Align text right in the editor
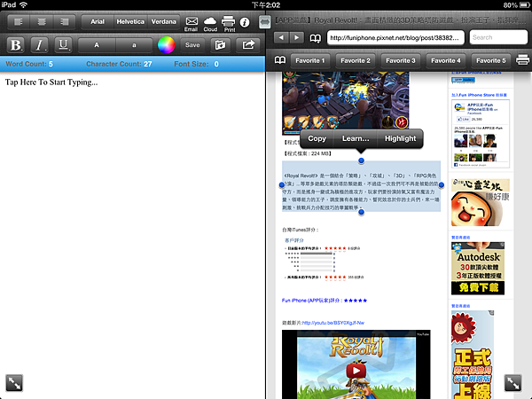532x399 pixels. pyautogui.click(x=65, y=21)
